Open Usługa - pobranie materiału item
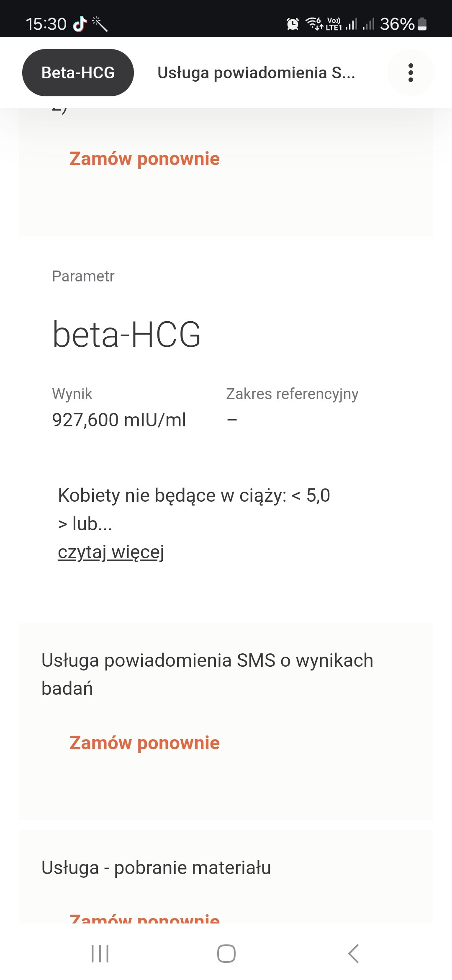The image size is (452, 980). 156,868
